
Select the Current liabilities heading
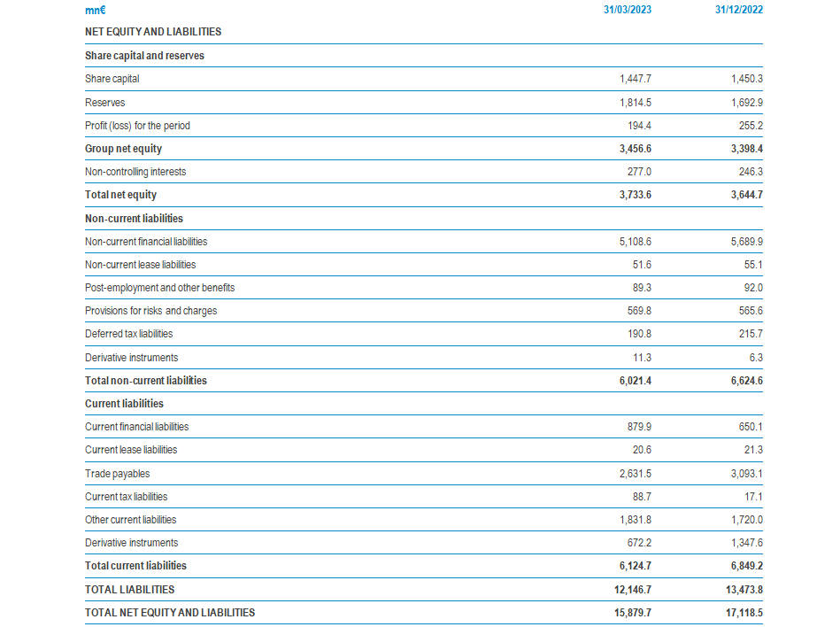[124, 404]
